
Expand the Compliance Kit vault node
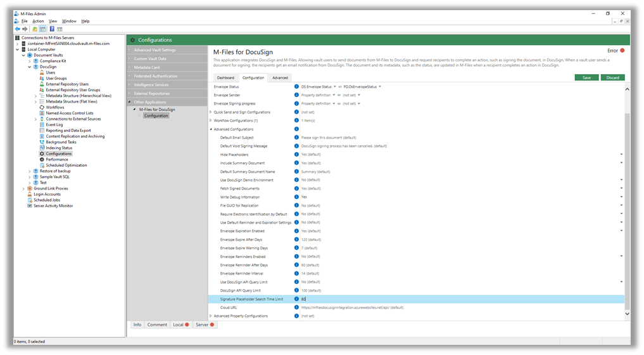(30, 61)
